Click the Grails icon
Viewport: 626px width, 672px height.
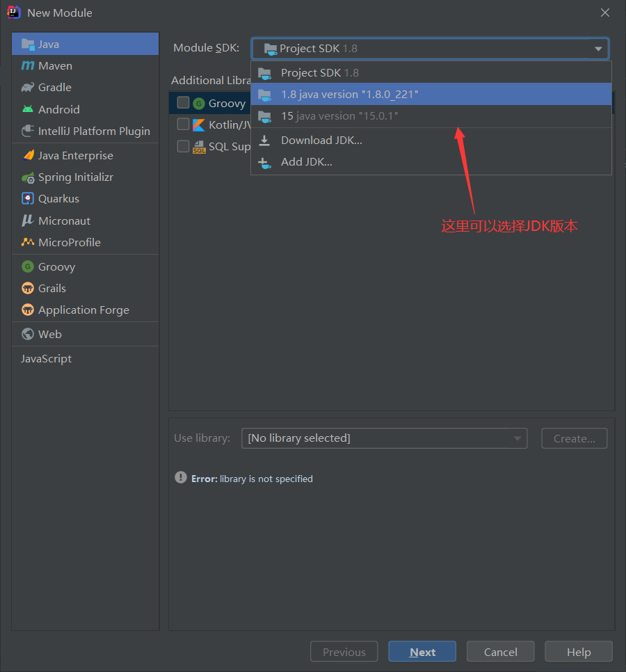point(28,288)
